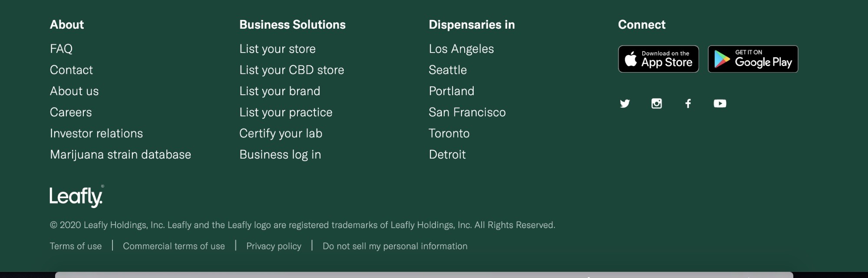The image size is (868, 278).
Task: Open Business log in
Action: coord(280,155)
